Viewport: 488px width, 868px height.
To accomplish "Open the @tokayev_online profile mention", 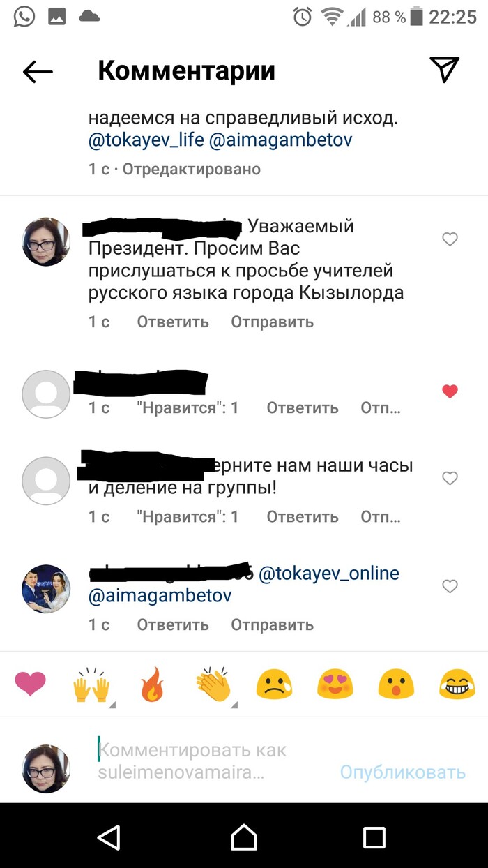I will click(329, 574).
